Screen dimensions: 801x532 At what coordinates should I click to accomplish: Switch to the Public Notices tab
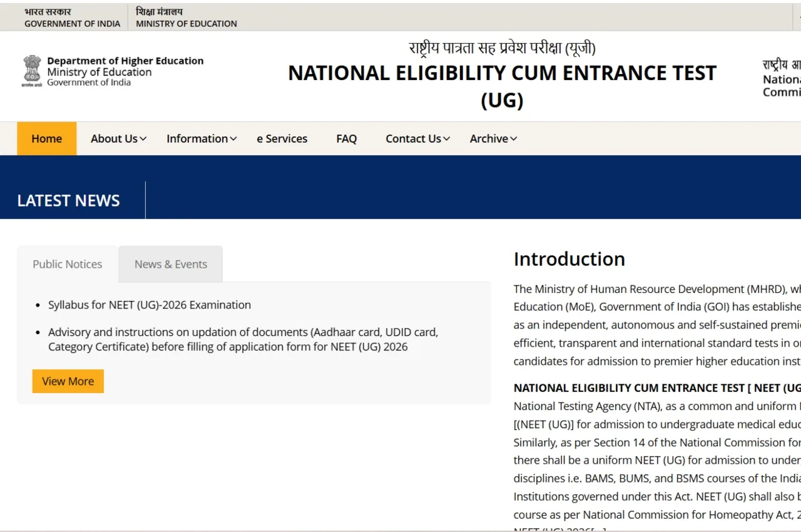point(68,264)
